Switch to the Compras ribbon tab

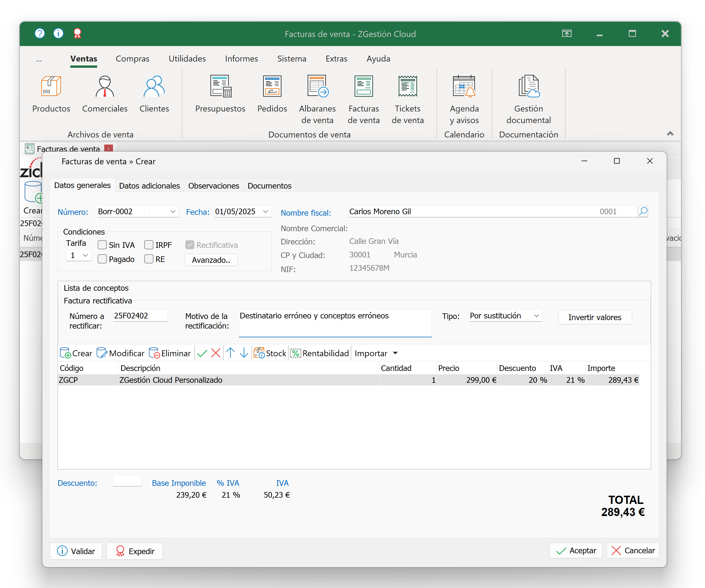[x=132, y=59]
